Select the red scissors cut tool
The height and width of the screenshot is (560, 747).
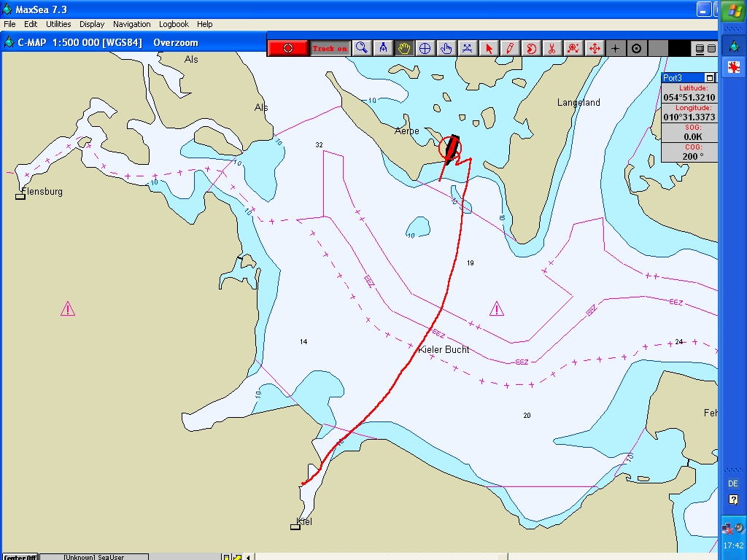[551, 48]
